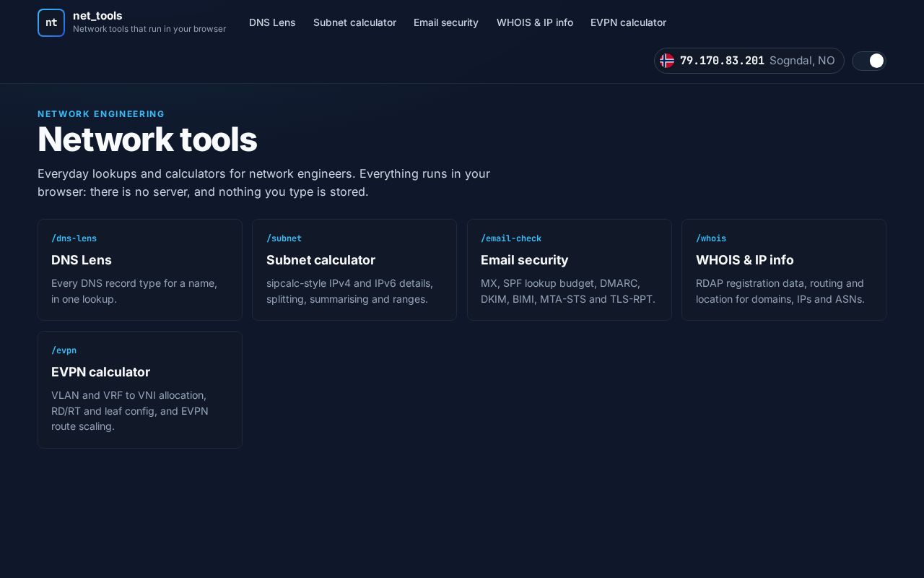Click the 'sipcalc-style IPv4 and IPv6' description
Screen dimensions: 924x578
(349, 291)
